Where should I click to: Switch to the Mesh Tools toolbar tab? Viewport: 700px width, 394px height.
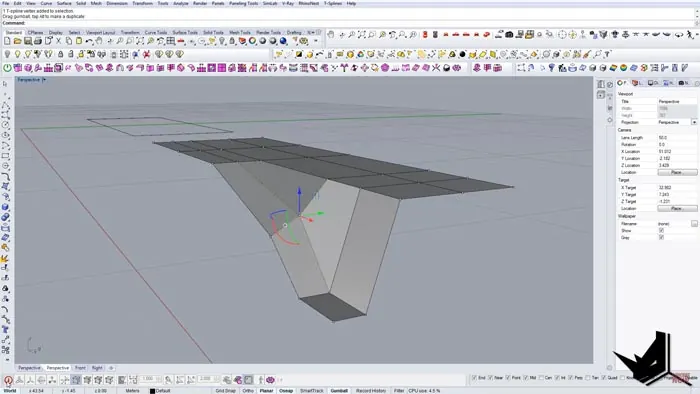(x=240, y=33)
